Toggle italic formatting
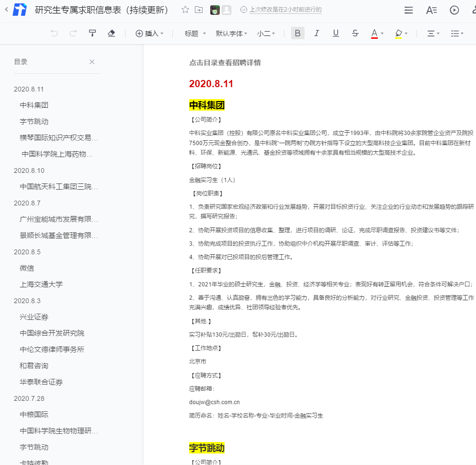The height and width of the screenshot is (465, 476). point(317,33)
